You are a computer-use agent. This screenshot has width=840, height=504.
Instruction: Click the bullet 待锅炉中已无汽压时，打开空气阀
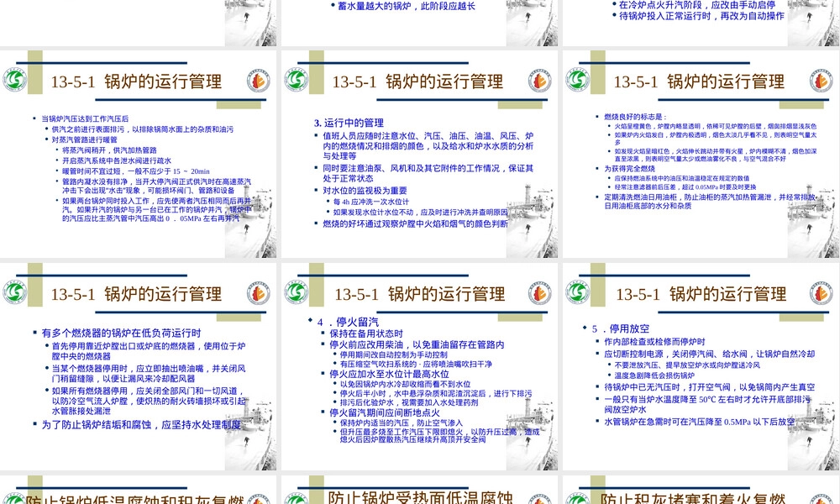(x=710, y=386)
